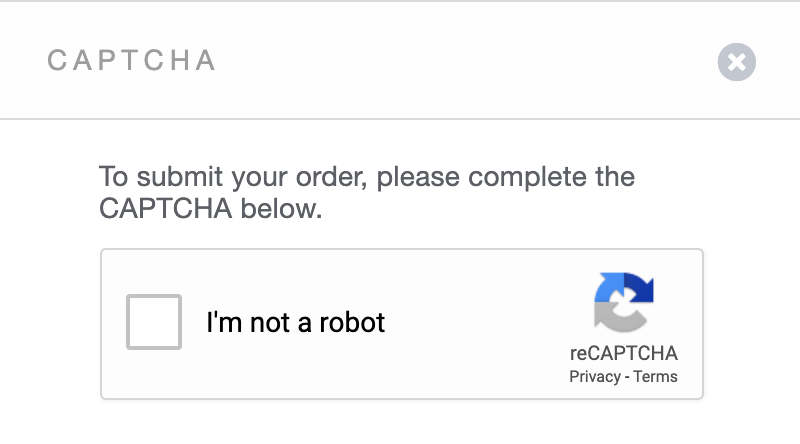Close the CAPTCHA dialog with the X icon
Screen dimensions: 800x444
click(x=737, y=63)
